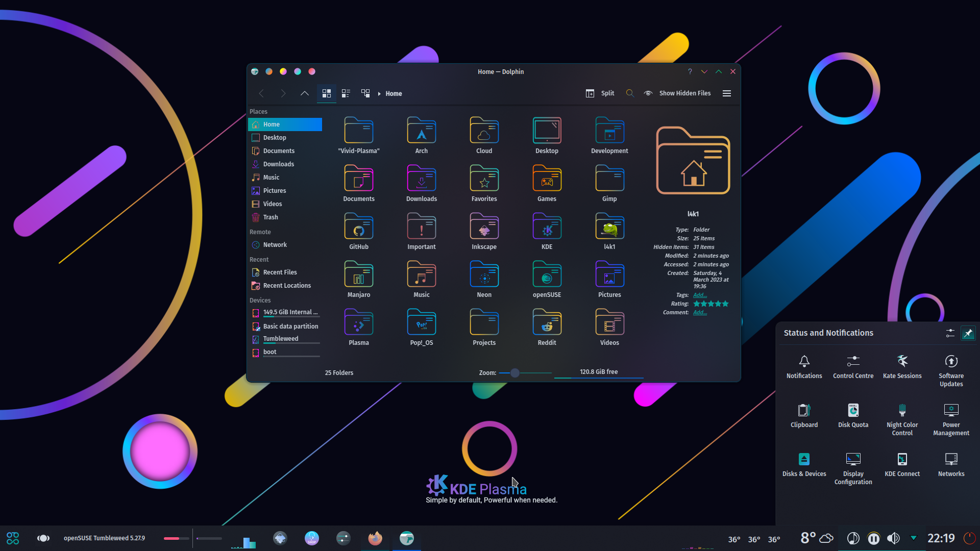Adjust the Zoom slider in status bar
Screen dimensions: 980x551
click(x=525, y=373)
